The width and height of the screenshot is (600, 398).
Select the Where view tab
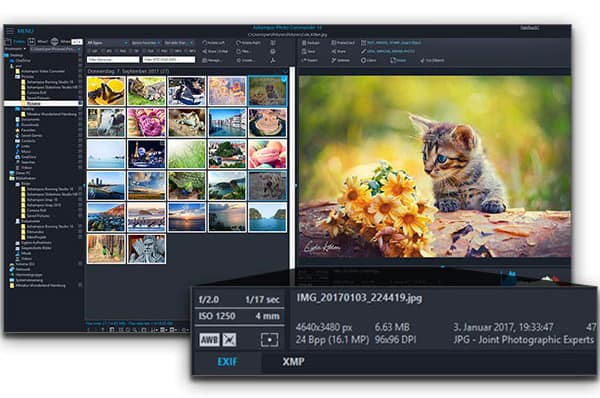61,41
